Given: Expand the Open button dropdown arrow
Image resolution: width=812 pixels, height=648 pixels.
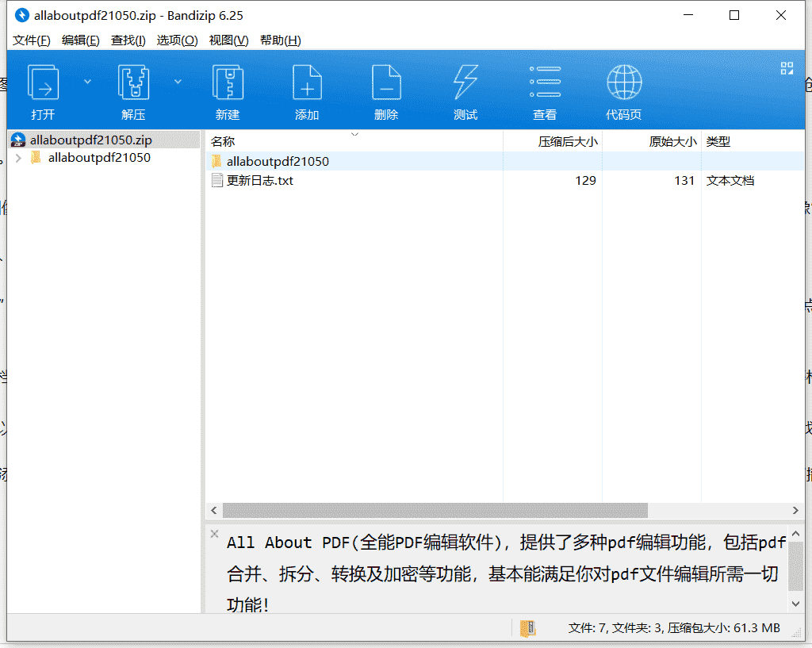Looking at the screenshot, I should [x=87, y=82].
